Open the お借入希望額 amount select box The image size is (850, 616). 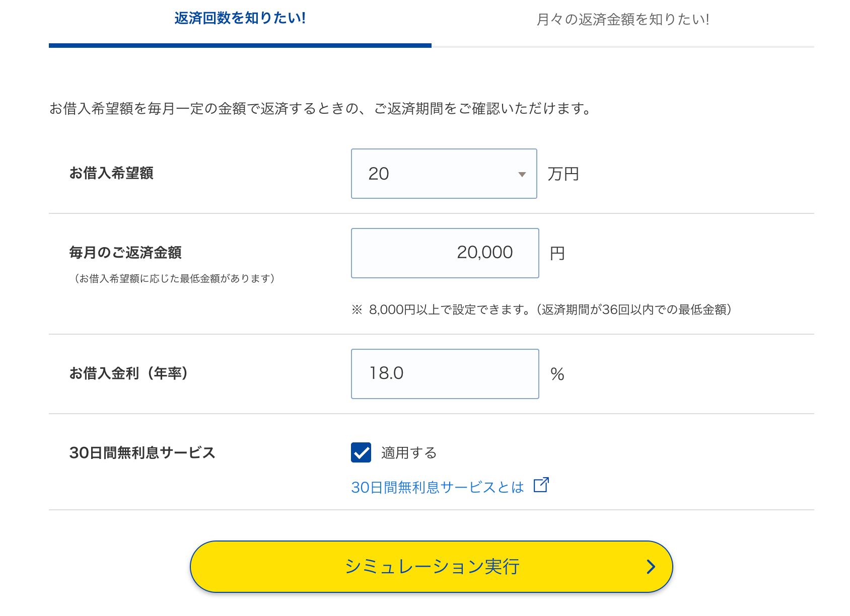(x=443, y=174)
